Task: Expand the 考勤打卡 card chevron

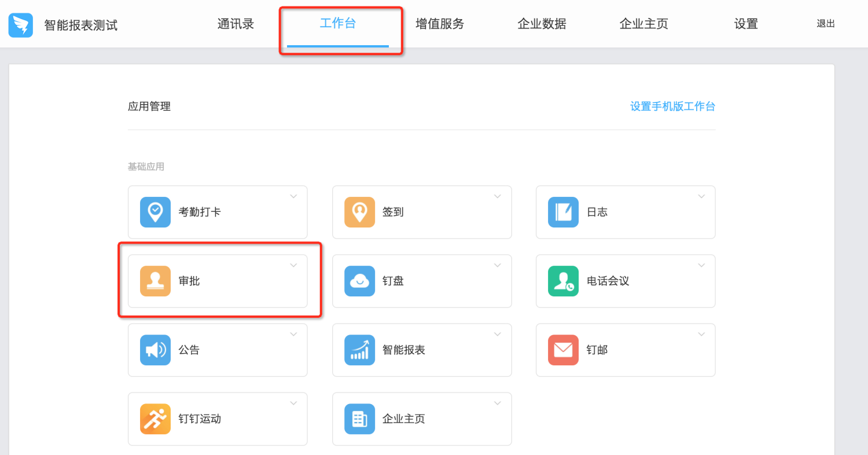Action: coord(293,196)
